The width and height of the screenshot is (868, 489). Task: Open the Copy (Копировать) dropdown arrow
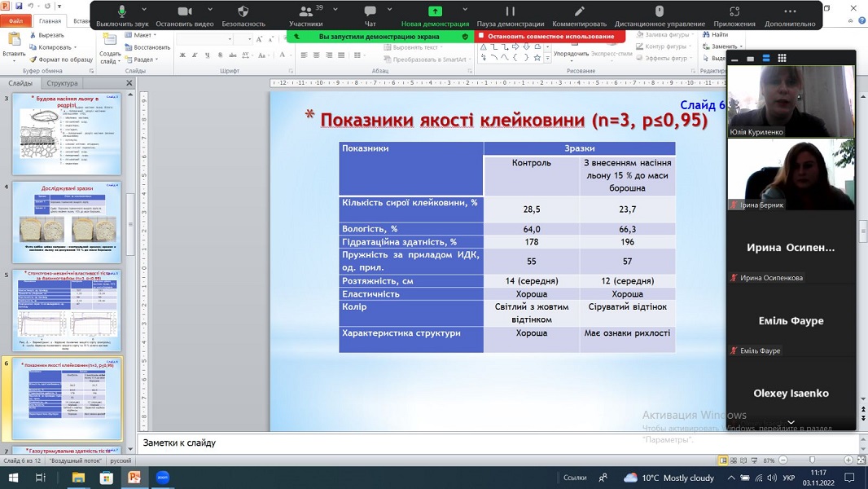tap(75, 47)
